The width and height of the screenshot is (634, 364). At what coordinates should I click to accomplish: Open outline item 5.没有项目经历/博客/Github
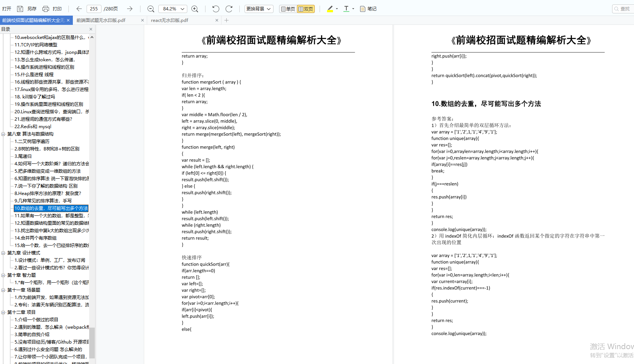(x=52, y=342)
